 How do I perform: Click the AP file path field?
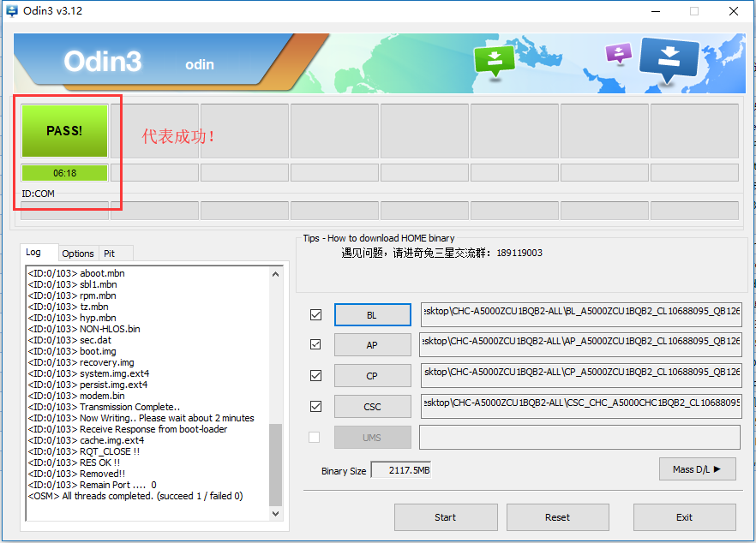pos(580,345)
